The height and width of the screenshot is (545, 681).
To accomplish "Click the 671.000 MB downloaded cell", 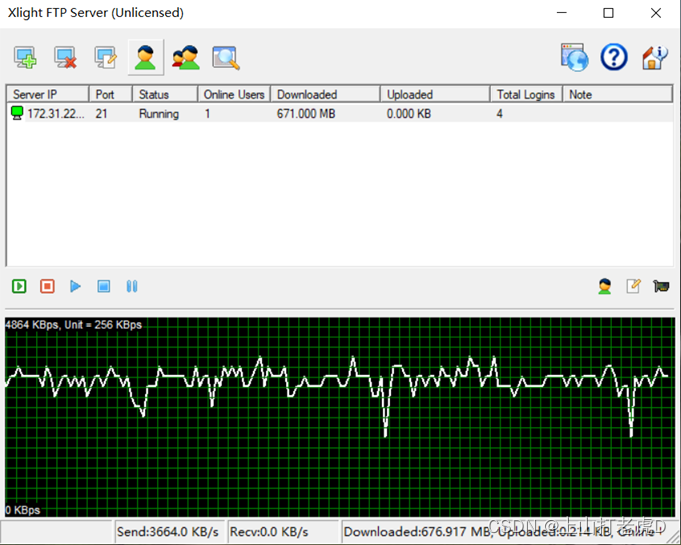I will click(306, 114).
